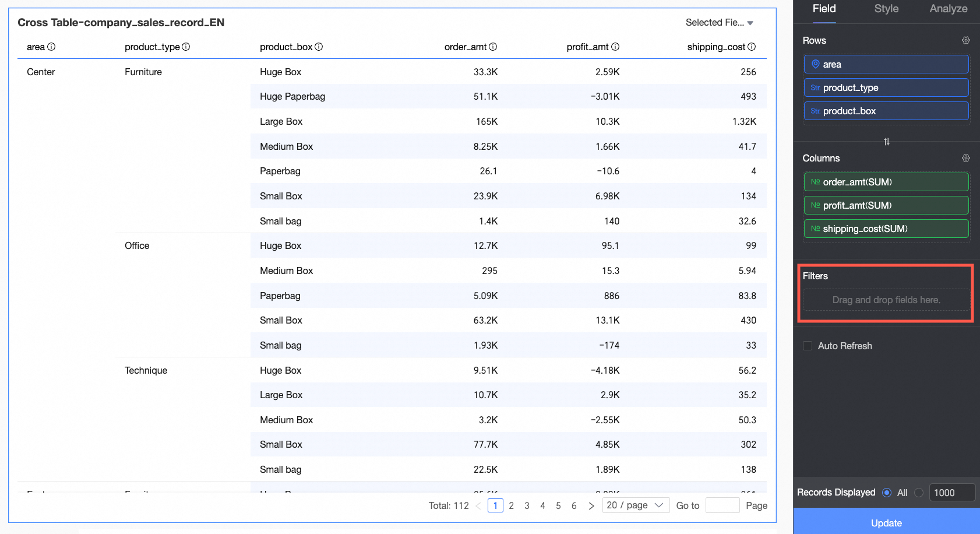Click the info icon beside area header
Screen dimensions: 980x534
pos(51,47)
